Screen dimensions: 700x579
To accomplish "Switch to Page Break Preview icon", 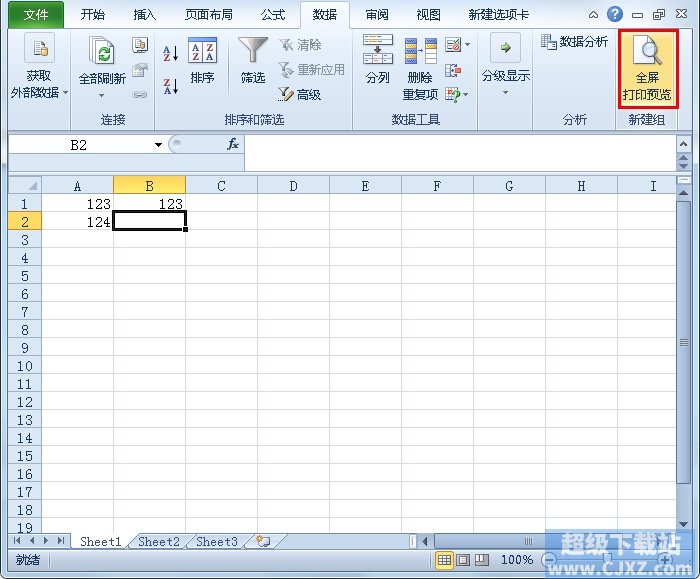I will tap(482, 560).
